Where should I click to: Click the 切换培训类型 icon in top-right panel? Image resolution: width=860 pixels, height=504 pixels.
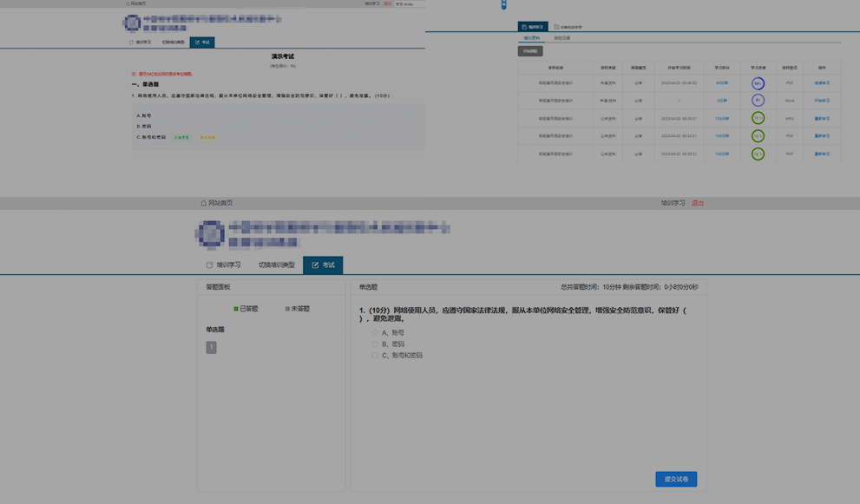coord(555,27)
